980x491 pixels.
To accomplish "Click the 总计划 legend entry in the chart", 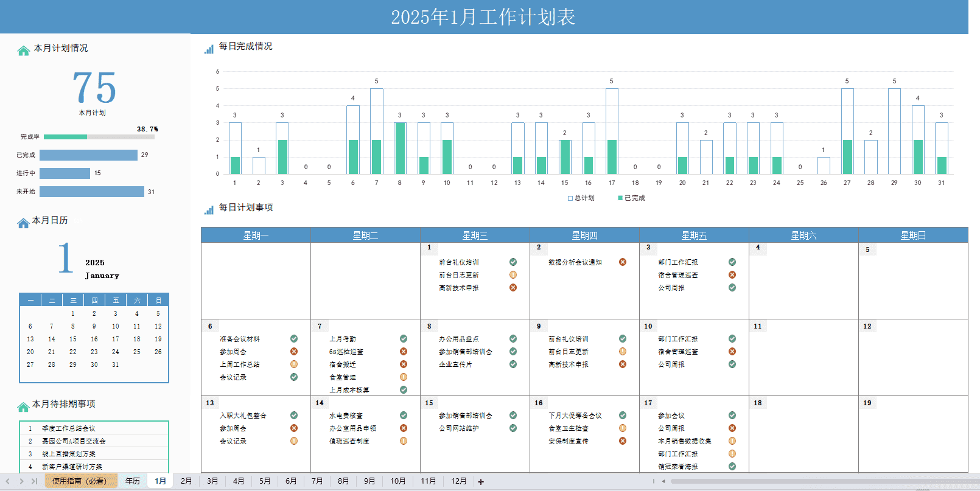I will click(581, 198).
